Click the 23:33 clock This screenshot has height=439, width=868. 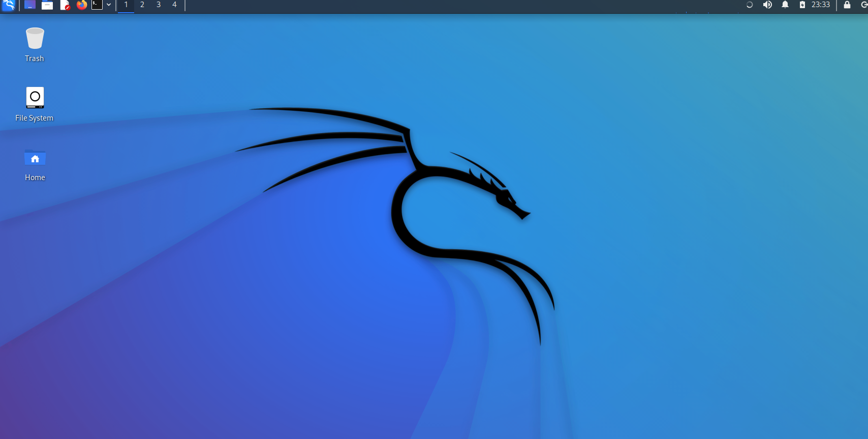(x=821, y=5)
